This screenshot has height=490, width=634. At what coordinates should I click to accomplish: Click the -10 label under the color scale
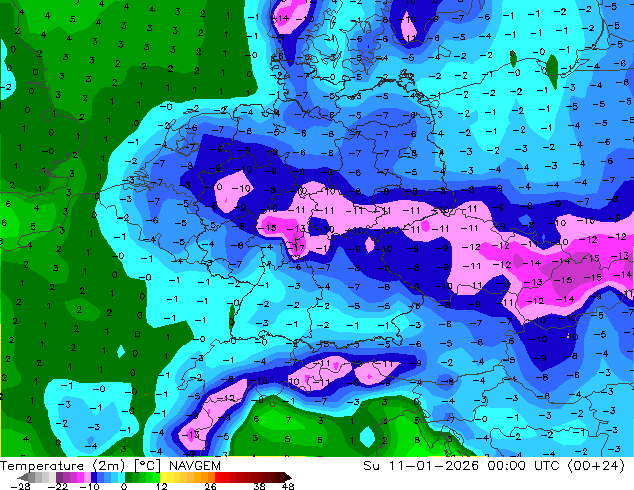click(x=90, y=486)
